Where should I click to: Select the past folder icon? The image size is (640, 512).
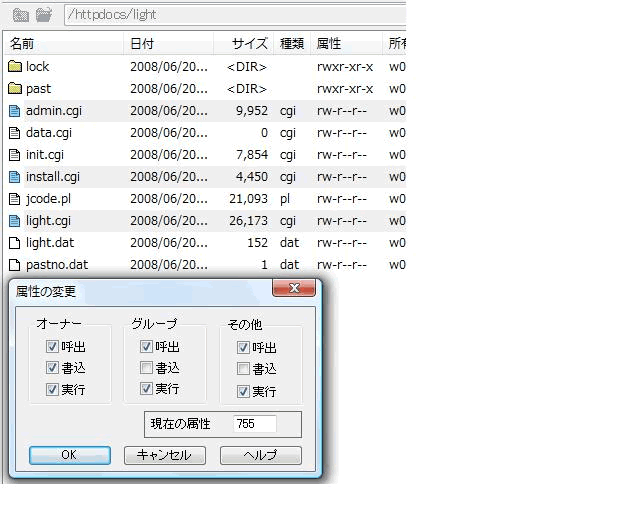point(14,89)
